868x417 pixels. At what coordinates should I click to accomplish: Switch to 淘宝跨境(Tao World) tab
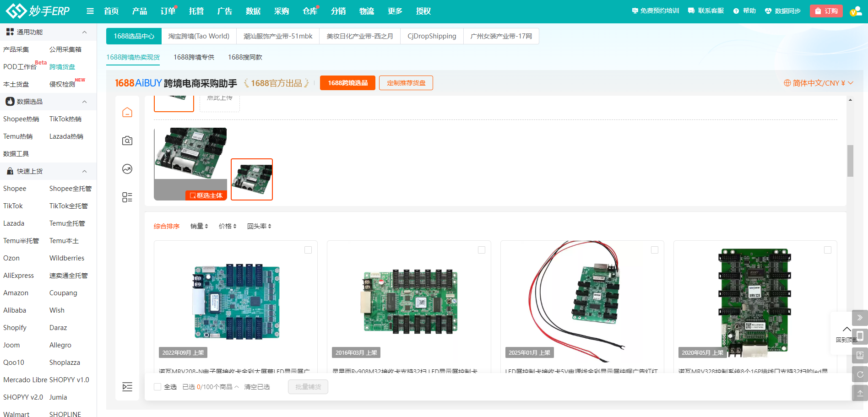(199, 36)
